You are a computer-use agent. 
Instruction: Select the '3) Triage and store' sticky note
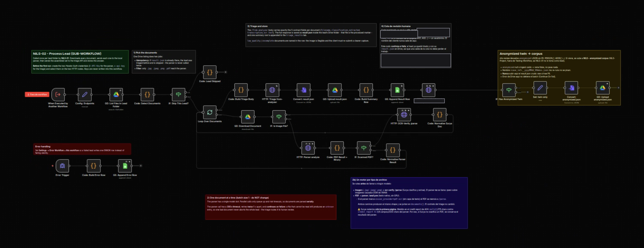(x=311, y=35)
